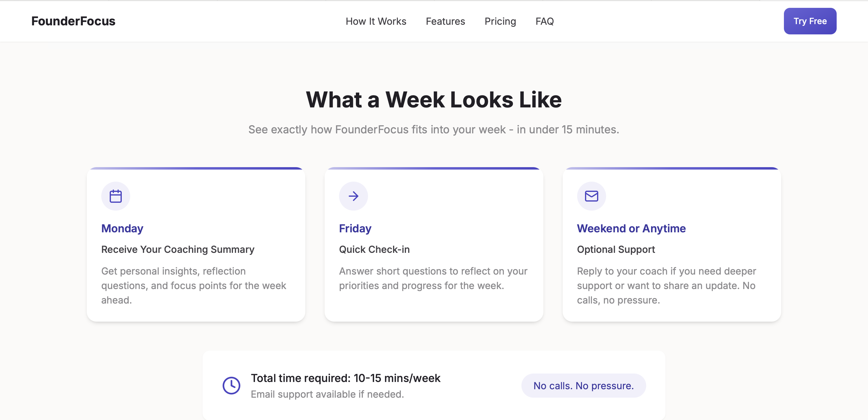Click the 'Total time required' summary box
This screenshot has width=868, height=420.
[x=434, y=385]
